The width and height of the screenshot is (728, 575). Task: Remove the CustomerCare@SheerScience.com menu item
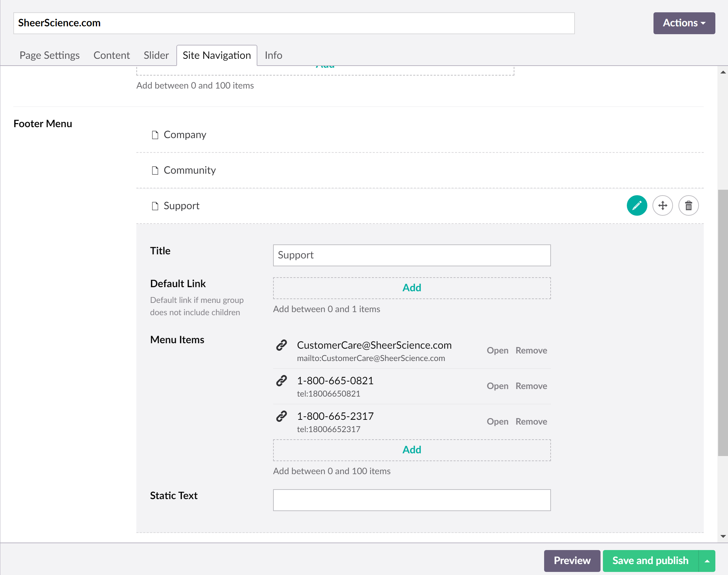(531, 351)
